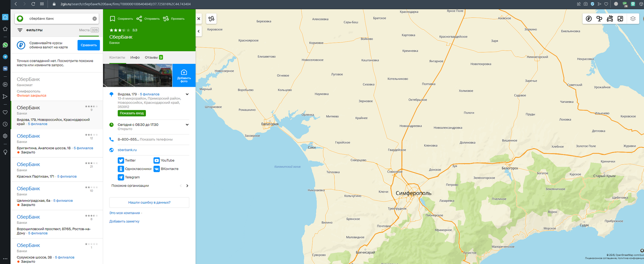Take a snapshot with the browser camera icon
The height and width of the screenshot is (264, 644).
tap(586, 4)
